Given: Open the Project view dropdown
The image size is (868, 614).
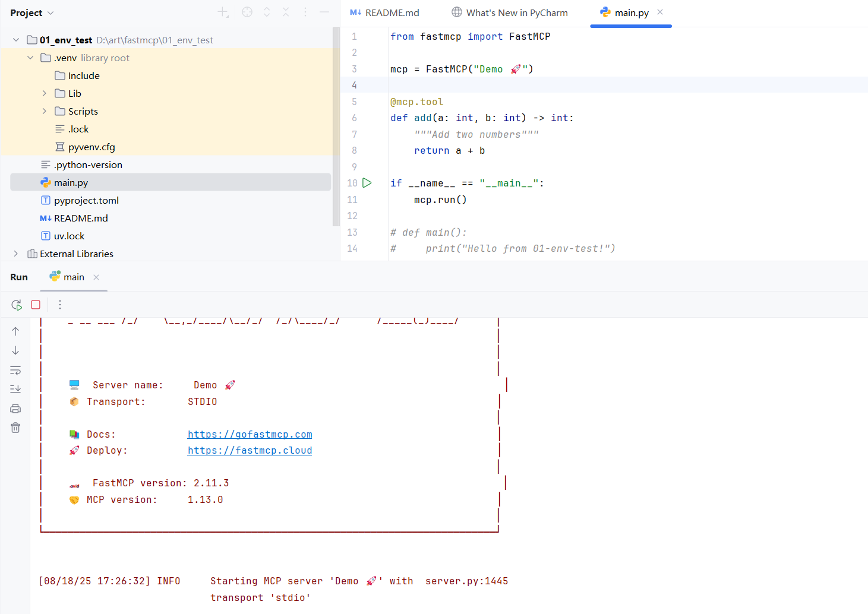Looking at the screenshot, I should point(32,12).
